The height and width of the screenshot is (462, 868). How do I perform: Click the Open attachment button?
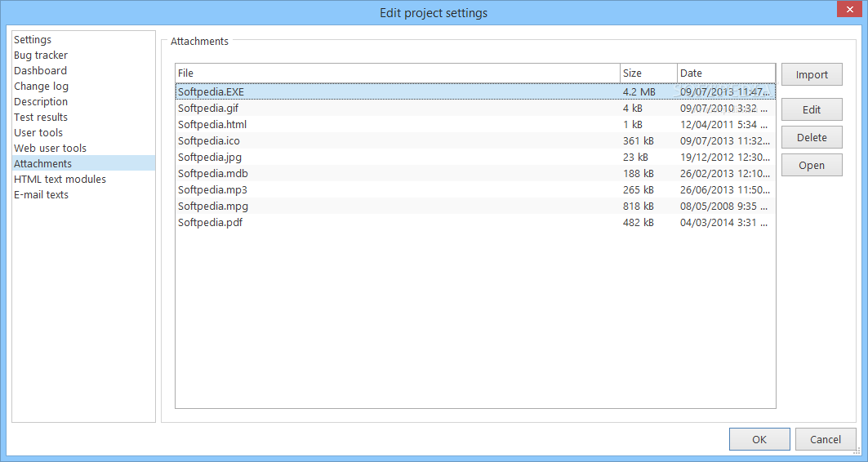click(812, 165)
